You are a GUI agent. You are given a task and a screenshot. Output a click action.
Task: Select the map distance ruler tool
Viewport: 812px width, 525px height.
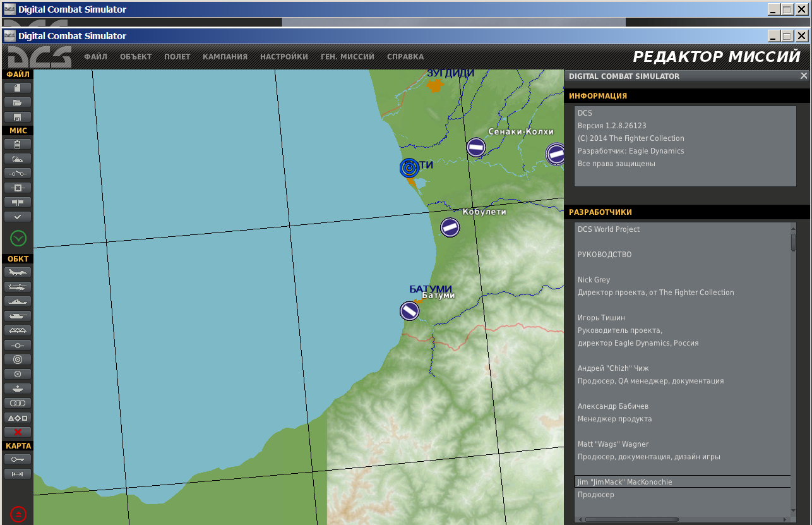click(18, 474)
